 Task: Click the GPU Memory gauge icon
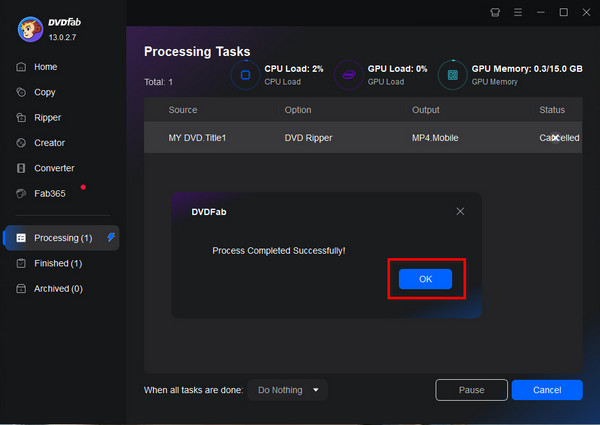tap(453, 75)
